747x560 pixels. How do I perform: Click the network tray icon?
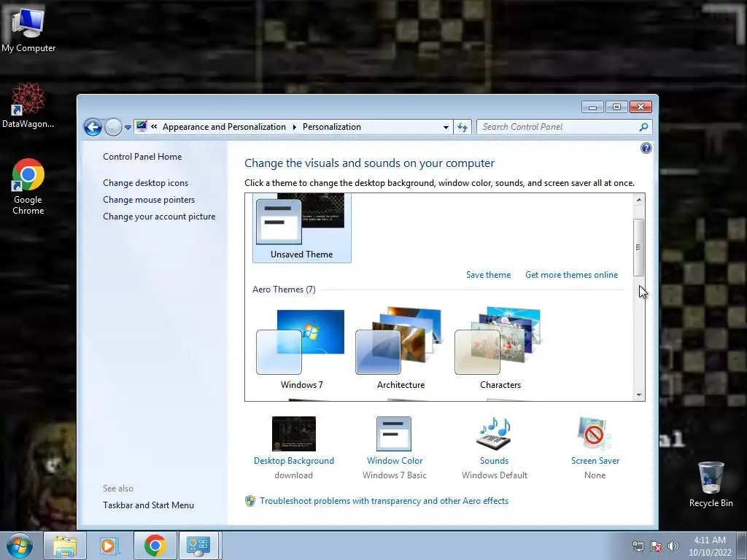638,546
